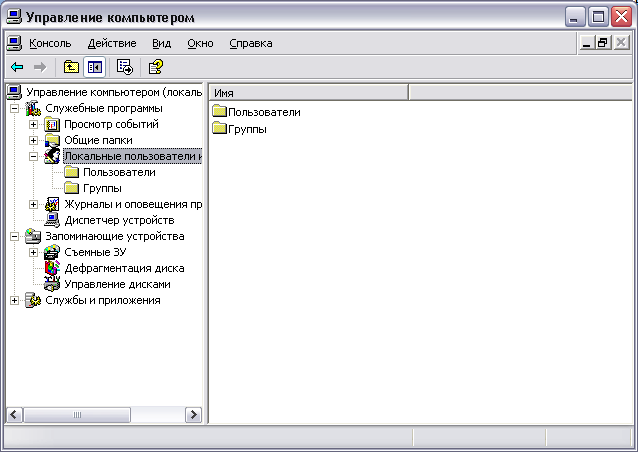
Task: Click the Группы folder icon in the tree
Action: 72,188
